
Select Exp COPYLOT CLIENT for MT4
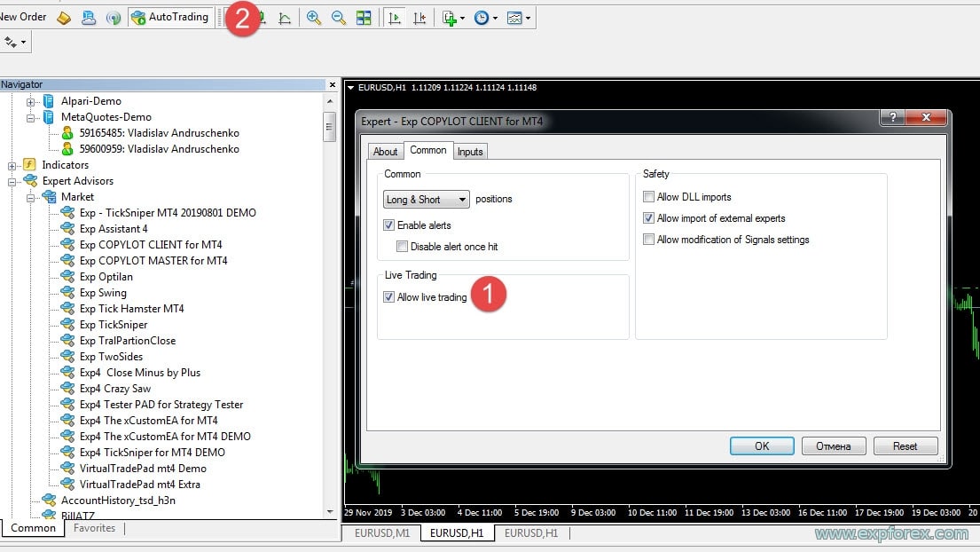click(x=151, y=245)
